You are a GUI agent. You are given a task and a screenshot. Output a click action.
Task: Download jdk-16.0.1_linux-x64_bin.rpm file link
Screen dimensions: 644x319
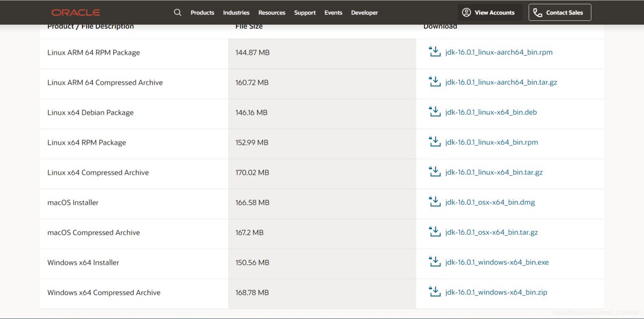coord(492,142)
